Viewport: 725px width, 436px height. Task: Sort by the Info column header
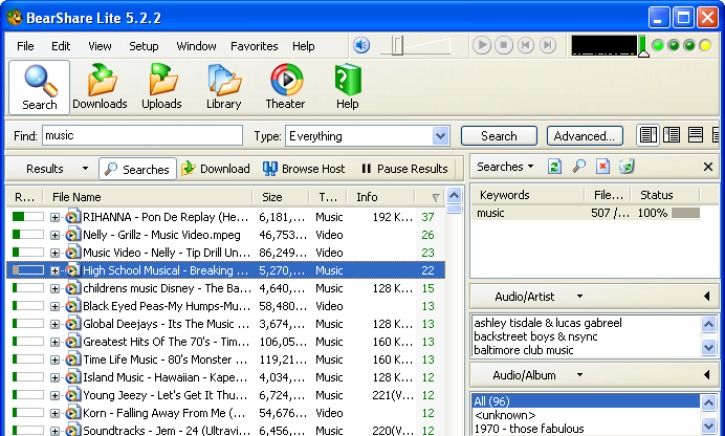[x=380, y=197]
